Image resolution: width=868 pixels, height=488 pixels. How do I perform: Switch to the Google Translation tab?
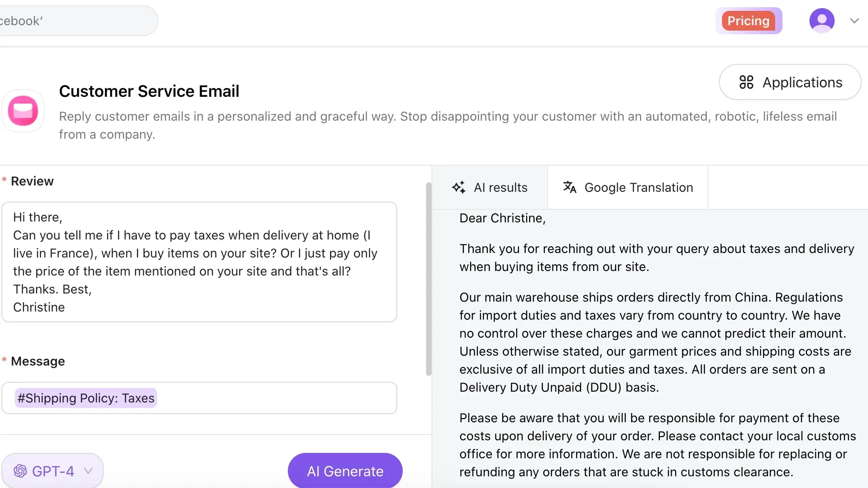(627, 187)
